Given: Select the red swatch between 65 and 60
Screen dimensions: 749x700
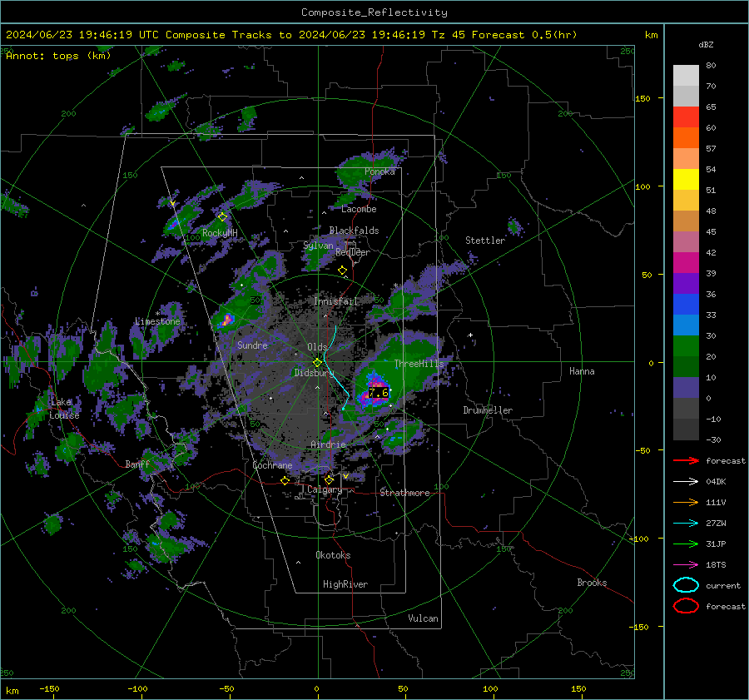Looking at the screenshot, I should point(686,117).
